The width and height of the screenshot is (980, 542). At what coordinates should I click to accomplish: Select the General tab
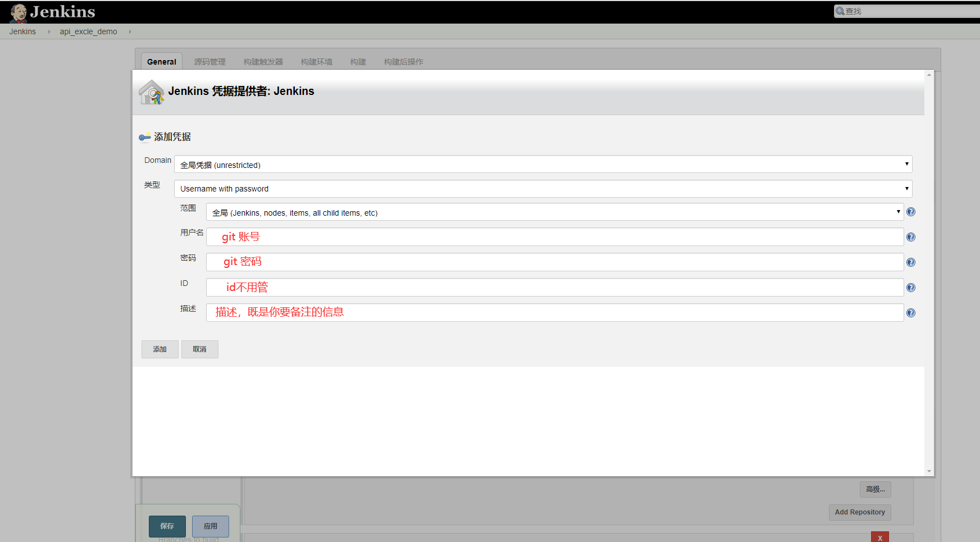(x=162, y=62)
